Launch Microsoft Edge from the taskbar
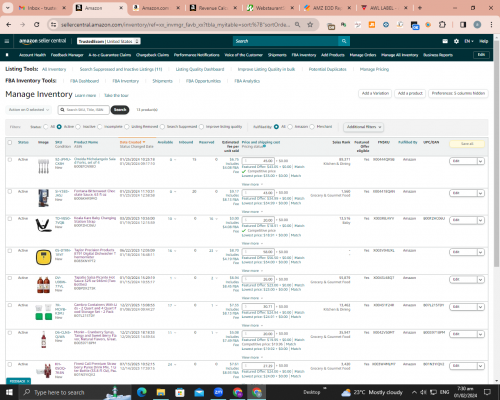The height and width of the screenshot is (400, 500). tap(141, 392)
